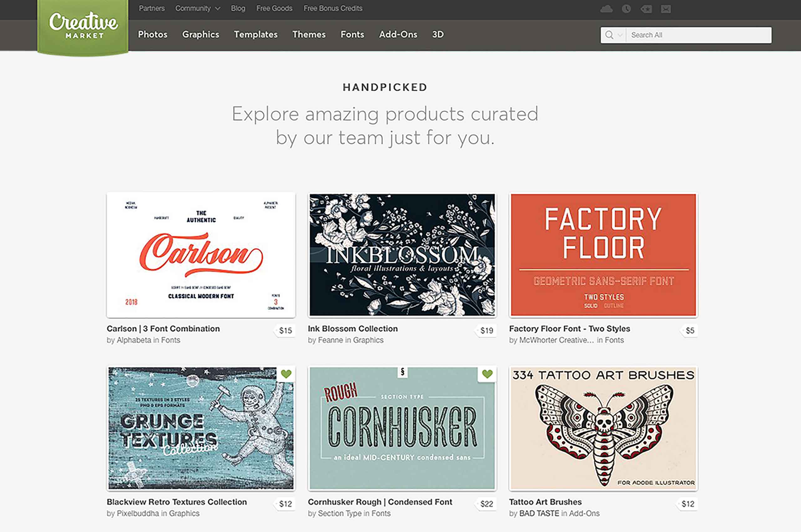
Task: Open the envelope messages icon
Action: [x=666, y=9]
